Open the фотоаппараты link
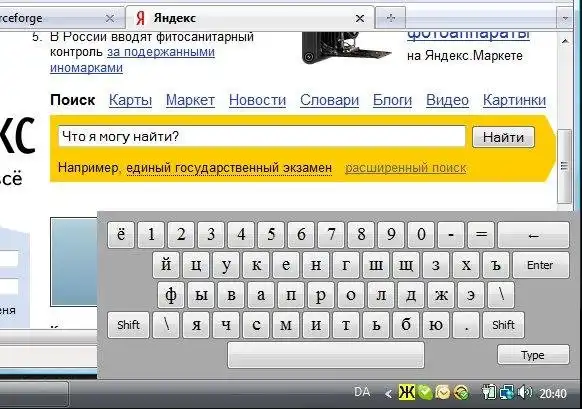 pos(468,35)
